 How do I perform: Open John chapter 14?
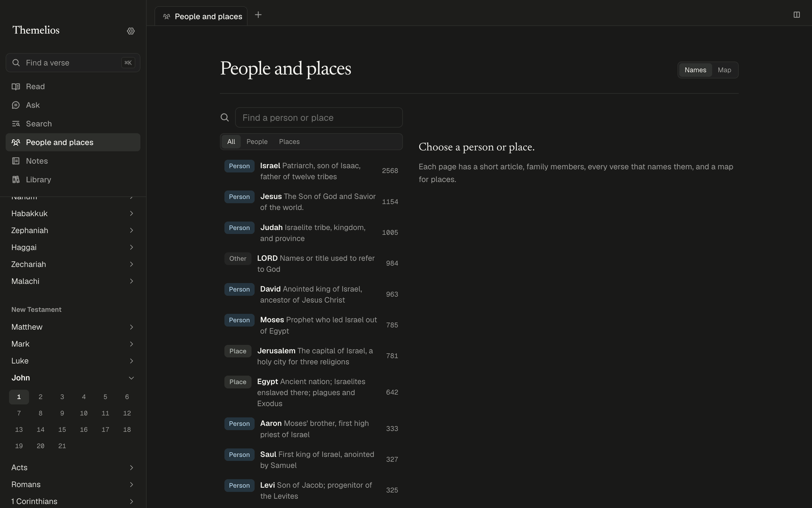(x=41, y=429)
